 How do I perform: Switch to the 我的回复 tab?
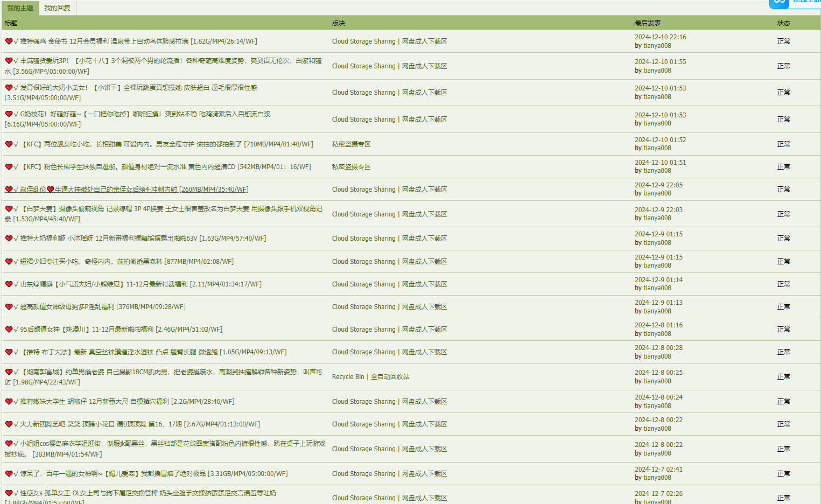(57, 8)
